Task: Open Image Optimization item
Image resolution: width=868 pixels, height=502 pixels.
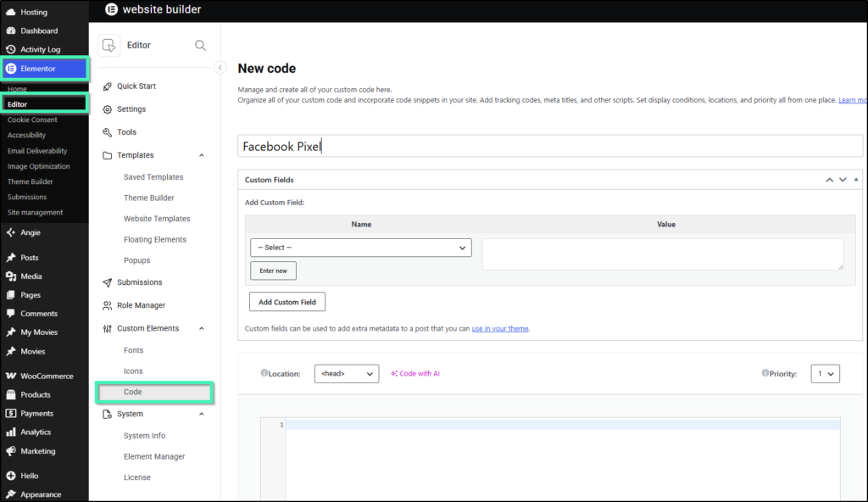Action: [39, 166]
